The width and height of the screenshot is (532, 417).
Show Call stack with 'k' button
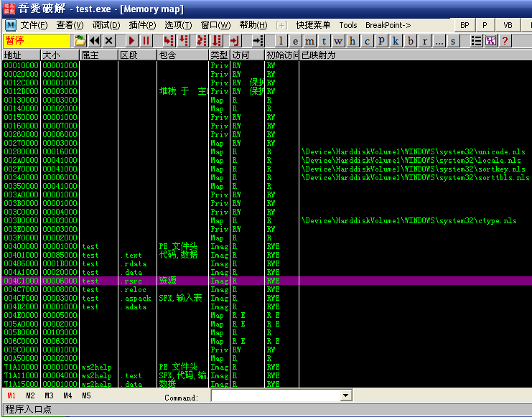[x=396, y=41]
